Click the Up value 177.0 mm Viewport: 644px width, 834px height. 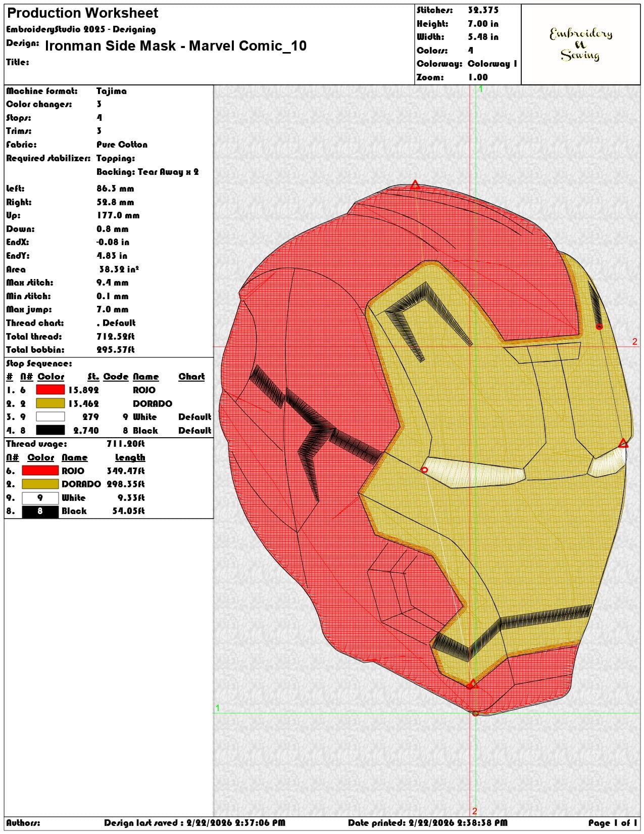tap(118, 215)
